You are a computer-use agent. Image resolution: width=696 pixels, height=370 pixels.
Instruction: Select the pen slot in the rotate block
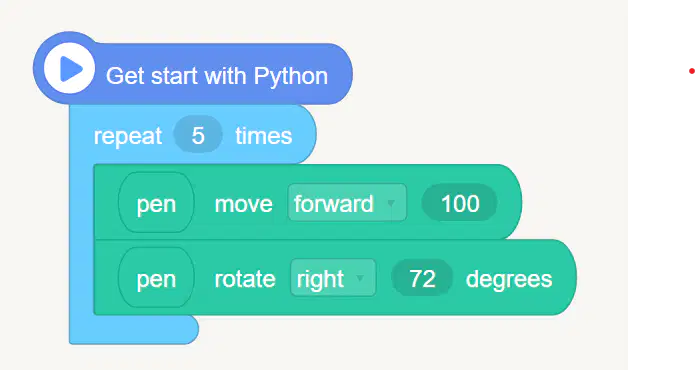click(x=156, y=278)
